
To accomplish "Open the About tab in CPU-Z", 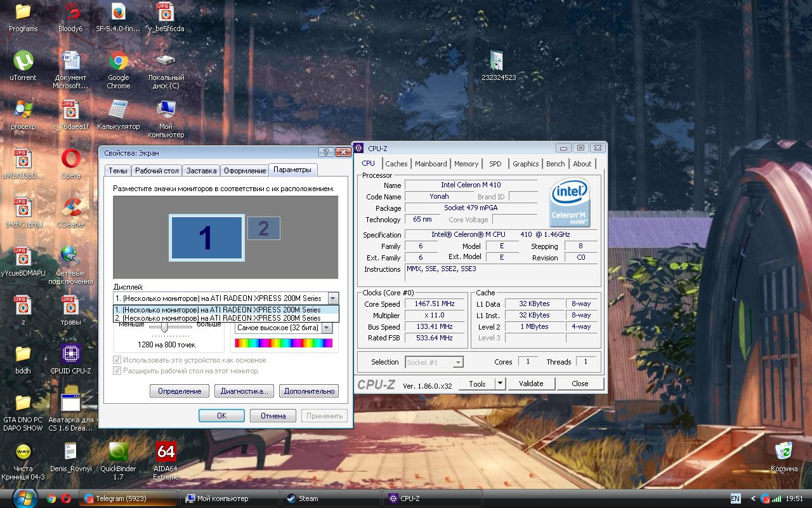I will coord(582,164).
